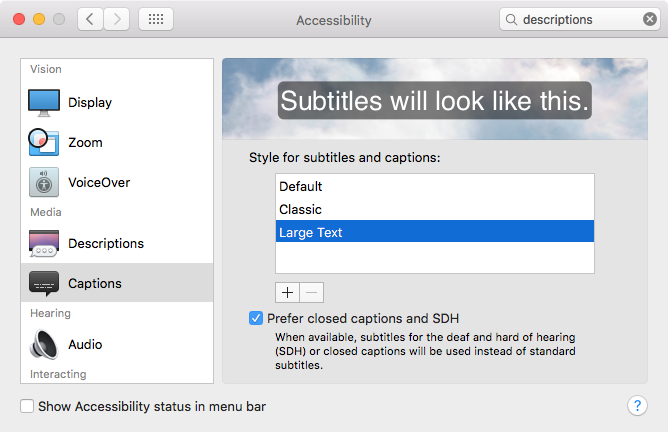Click the Audio speaker icon
668x432 pixels.
(43, 344)
